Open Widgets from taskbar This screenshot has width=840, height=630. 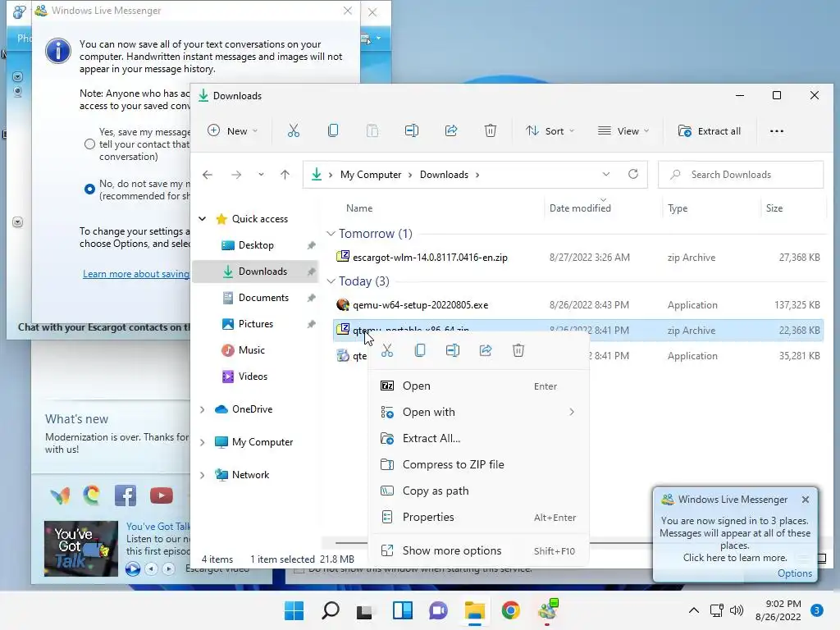pos(402,610)
